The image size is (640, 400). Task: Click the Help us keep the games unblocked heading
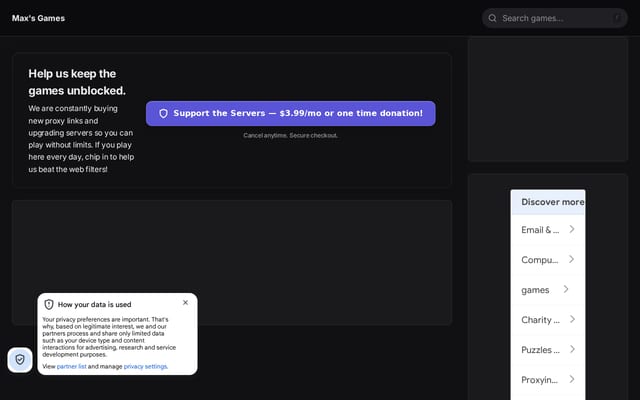pos(77,82)
